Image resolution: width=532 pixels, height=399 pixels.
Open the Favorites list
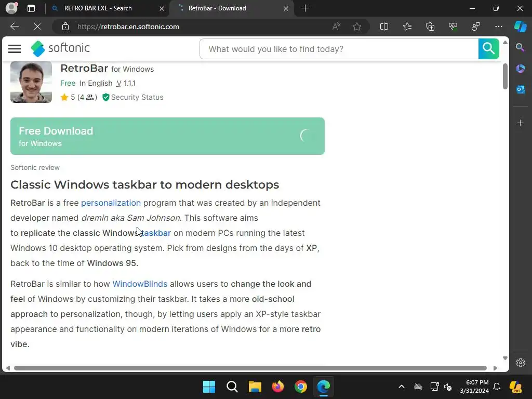(x=407, y=26)
